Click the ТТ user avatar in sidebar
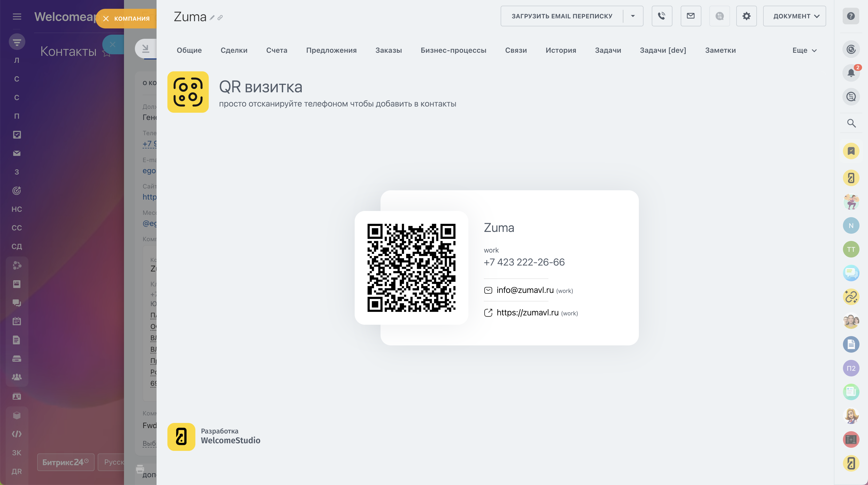868x485 pixels. [x=851, y=249]
